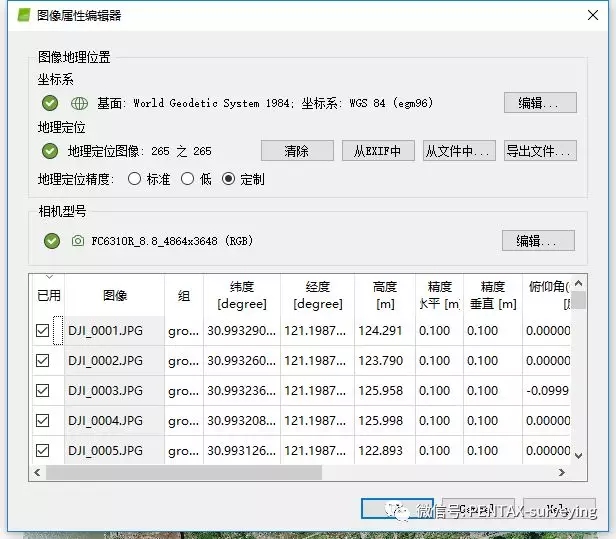Uncheck the DJI_0001.JPG enabled checkbox
The width and height of the screenshot is (616, 539).
pos(43,331)
